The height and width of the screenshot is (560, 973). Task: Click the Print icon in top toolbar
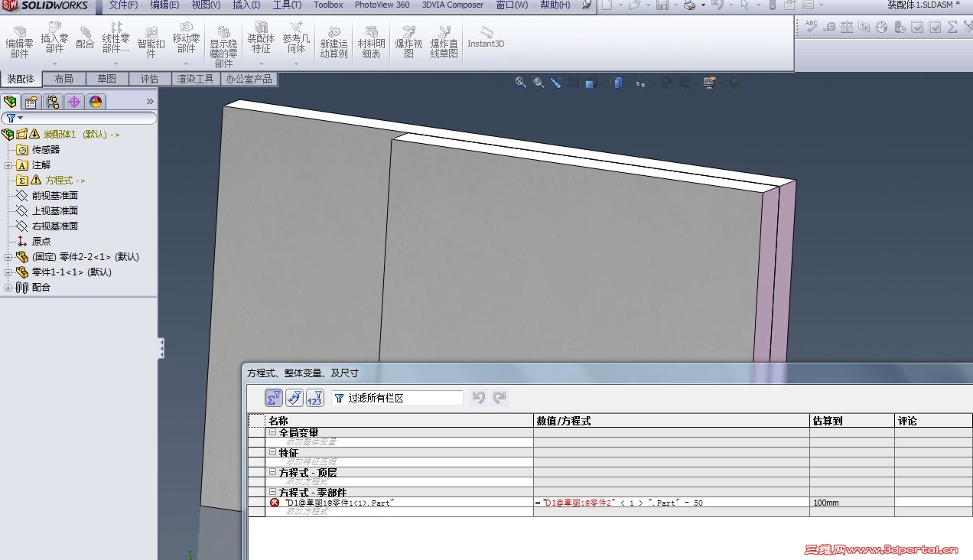click(x=688, y=5)
